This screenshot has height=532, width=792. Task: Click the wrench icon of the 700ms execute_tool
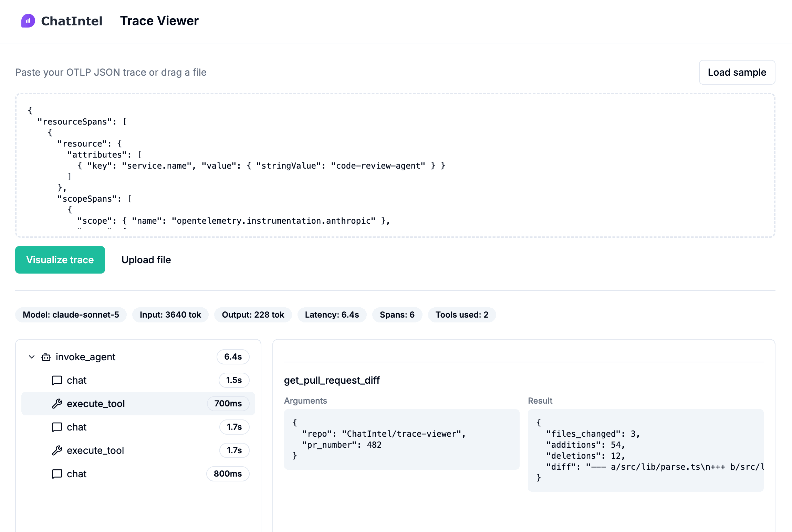click(x=57, y=404)
